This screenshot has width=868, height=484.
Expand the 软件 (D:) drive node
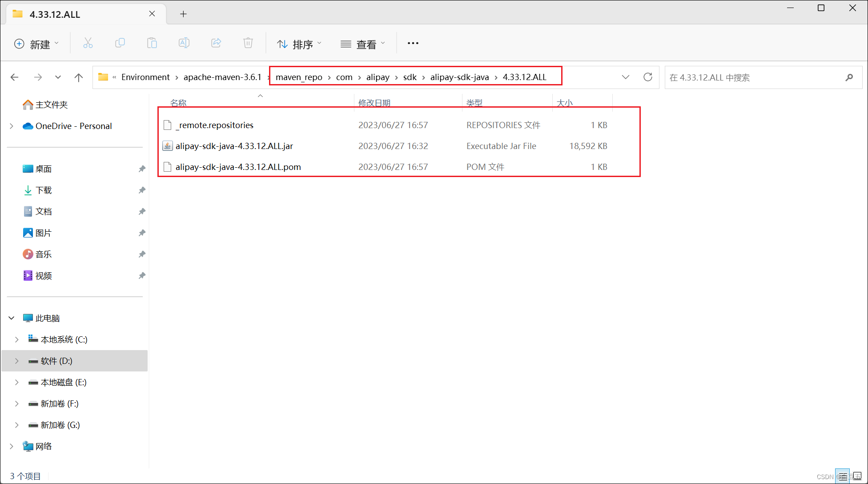pos(17,361)
